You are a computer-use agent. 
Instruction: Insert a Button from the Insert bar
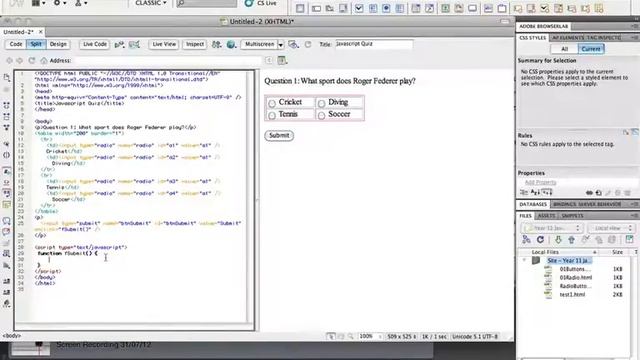pos(473,8)
